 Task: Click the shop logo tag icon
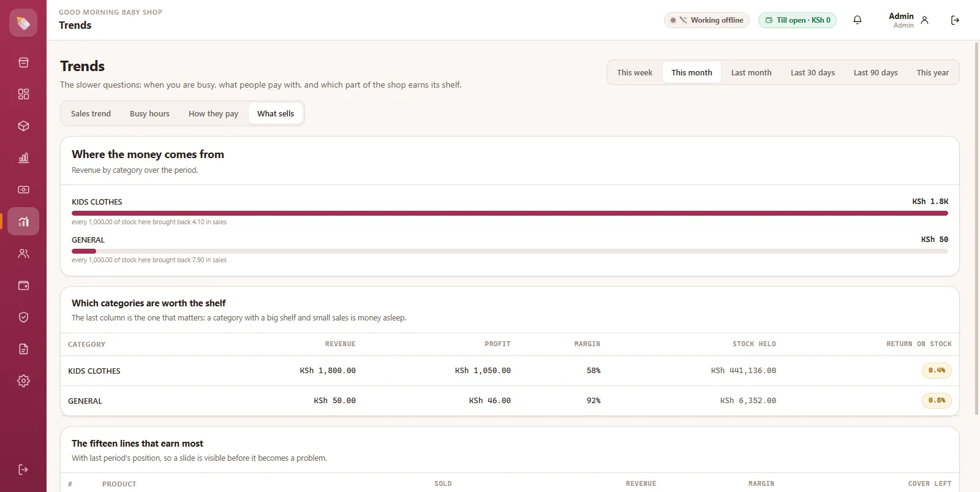pyautogui.click(x=23, y=23)
